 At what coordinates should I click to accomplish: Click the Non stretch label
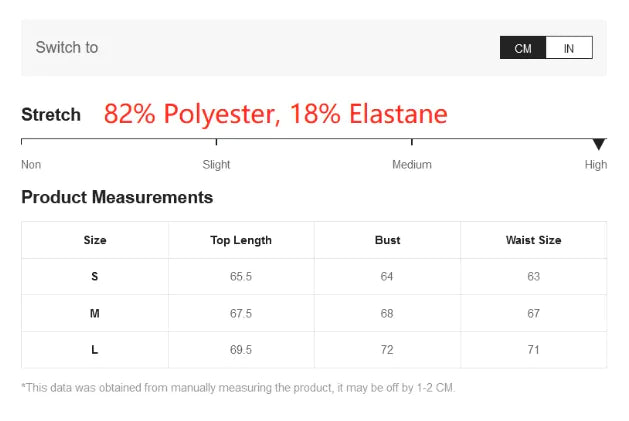(31, 165)
